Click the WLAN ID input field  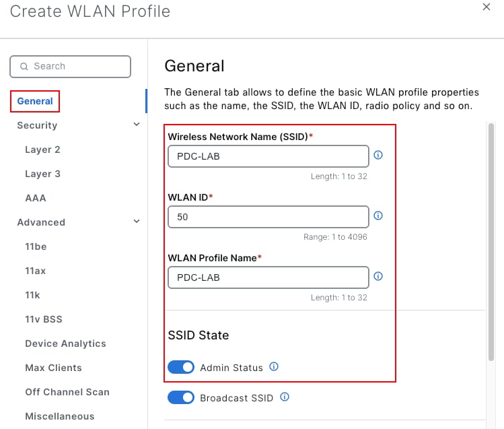click(268, 217)
